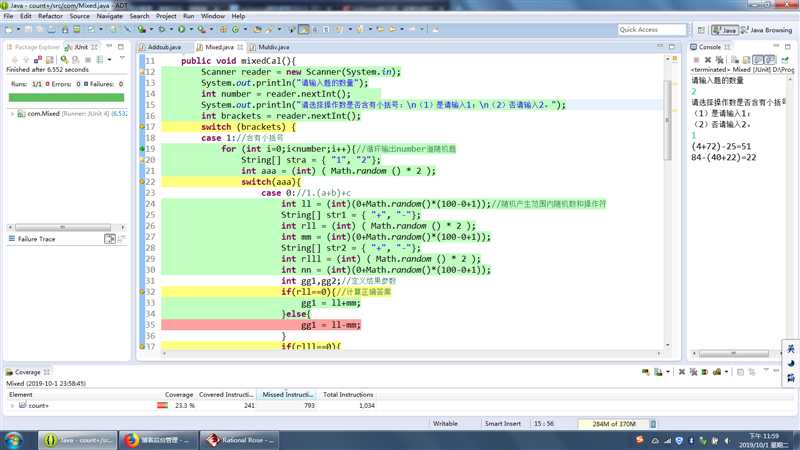This screenshot has height=450, width=800.
Task: Open the New file dropdown arrow
Action: tap(18, 30)
